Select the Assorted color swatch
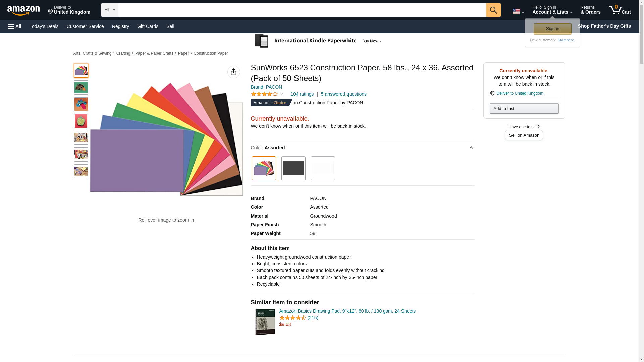This screenshot has height=362, width=644. tap(264, 168)
